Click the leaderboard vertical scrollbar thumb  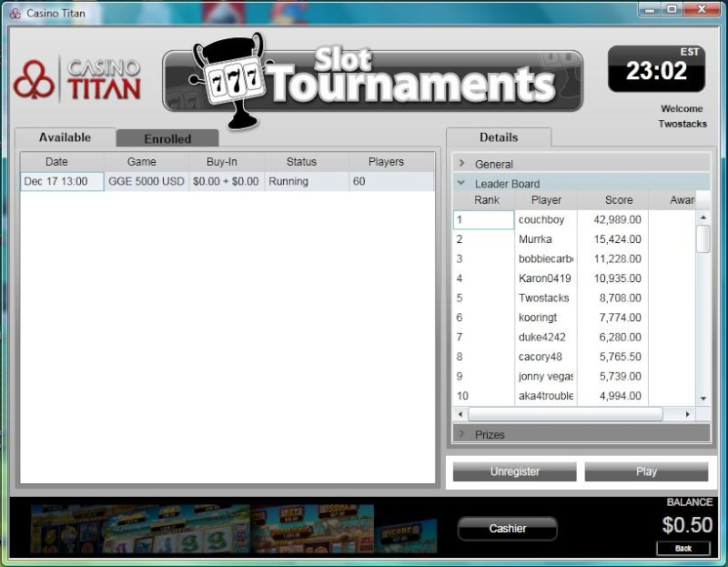pos(703,238)
